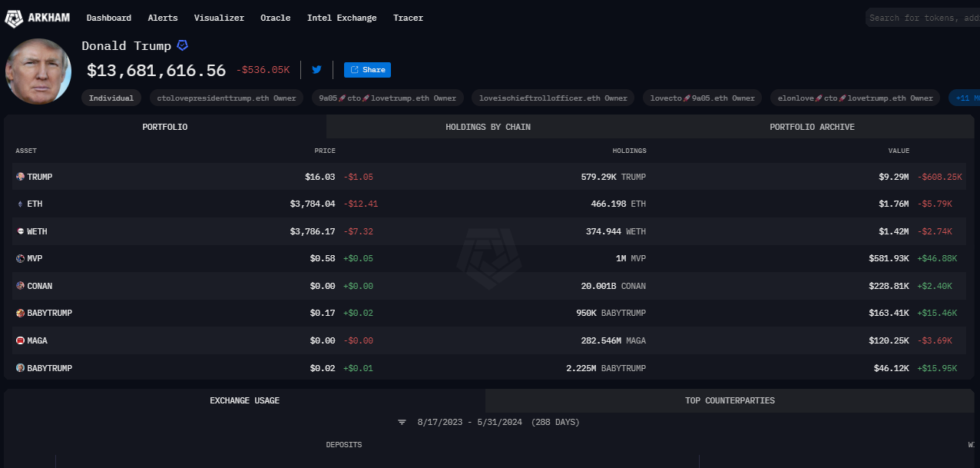Click the -$536.05K change value

[263, 70]
